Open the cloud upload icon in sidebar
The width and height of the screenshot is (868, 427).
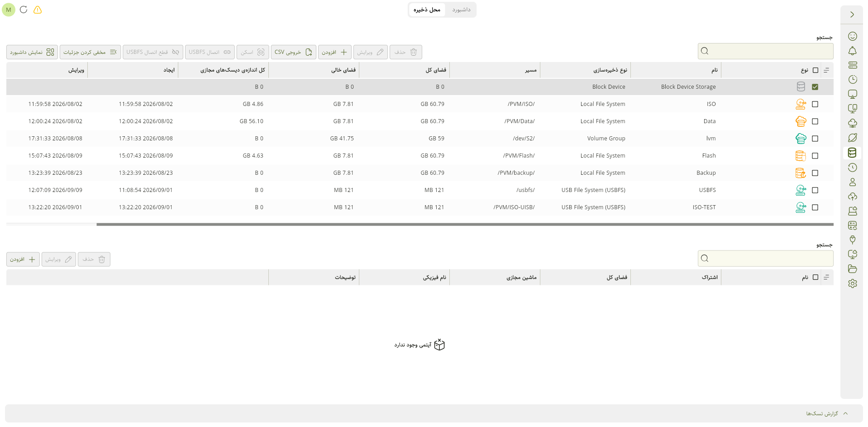point(852,197)
